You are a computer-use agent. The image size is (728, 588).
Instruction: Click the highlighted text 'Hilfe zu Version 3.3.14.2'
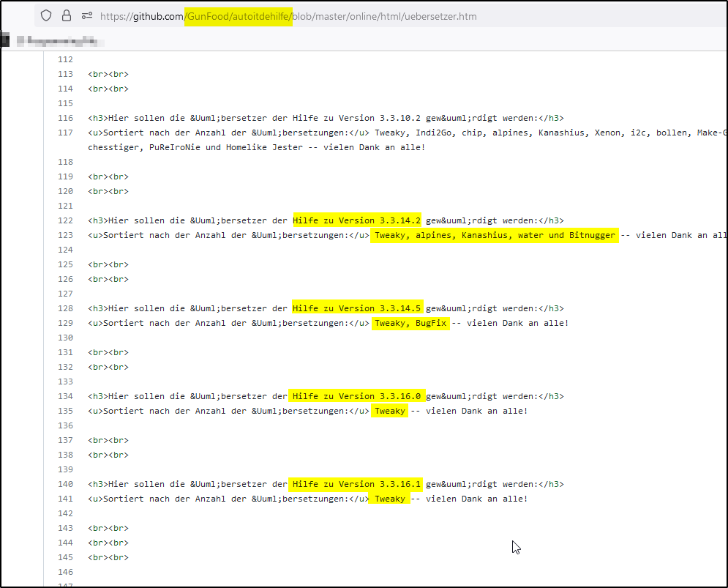(357, 220)
